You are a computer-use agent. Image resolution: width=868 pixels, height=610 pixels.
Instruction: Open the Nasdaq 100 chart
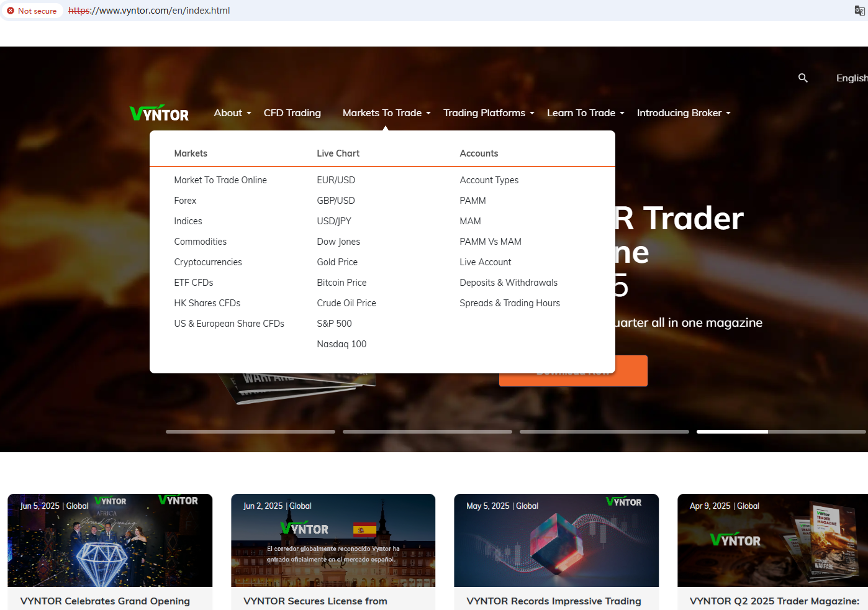341,344
